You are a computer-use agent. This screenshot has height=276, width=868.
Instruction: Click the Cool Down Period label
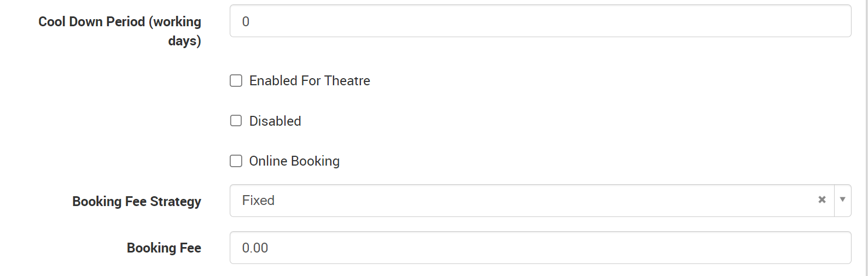(x=119, y=22)
